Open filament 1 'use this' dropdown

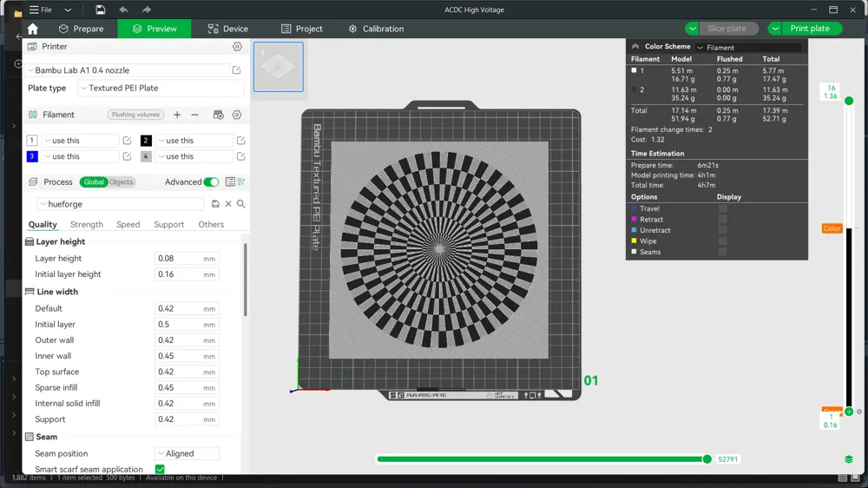[80, 141]
